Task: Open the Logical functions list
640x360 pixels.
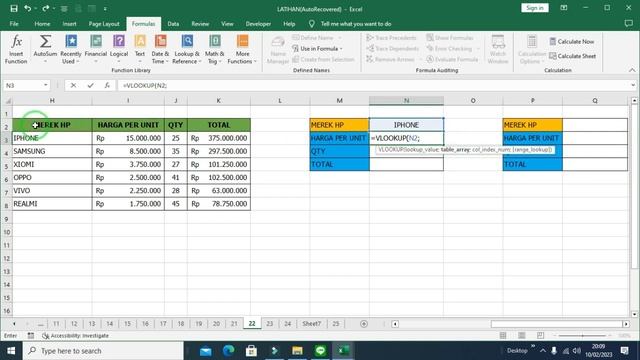Action: pyautogui.click(x=119, y=49)
